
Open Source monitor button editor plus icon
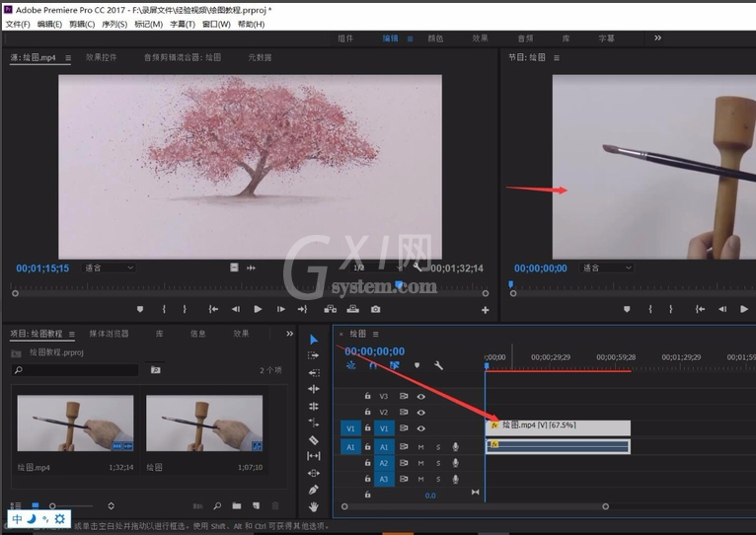[485, 310]
